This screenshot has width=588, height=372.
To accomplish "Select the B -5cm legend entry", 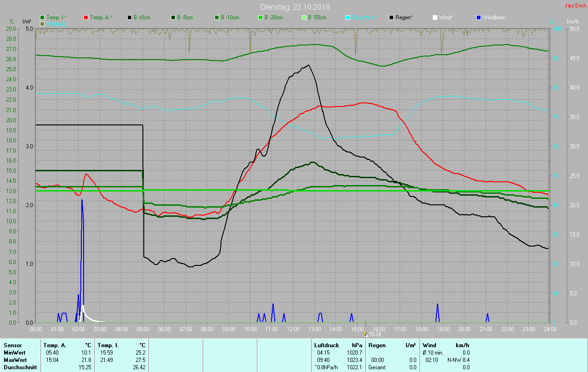I will 185,17.
